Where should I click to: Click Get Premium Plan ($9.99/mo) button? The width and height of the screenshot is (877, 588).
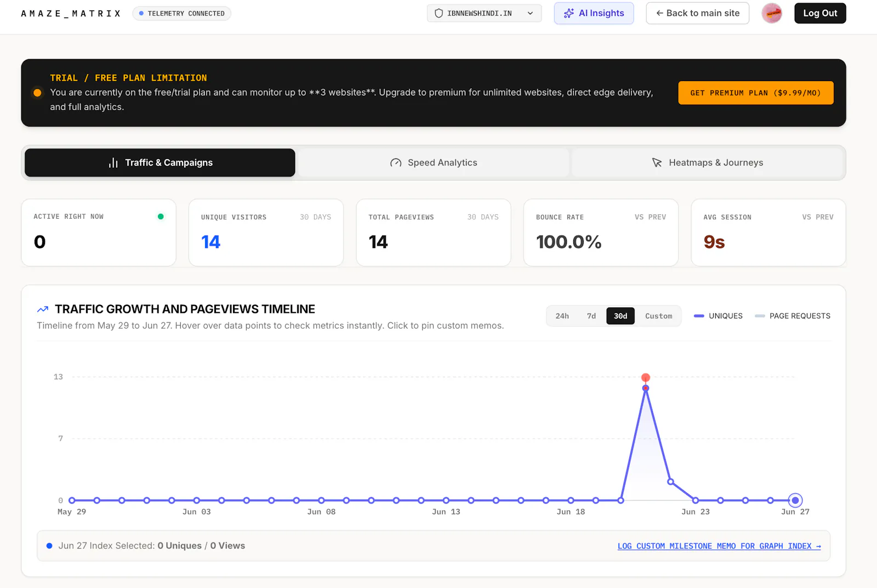tap(755, 93)
